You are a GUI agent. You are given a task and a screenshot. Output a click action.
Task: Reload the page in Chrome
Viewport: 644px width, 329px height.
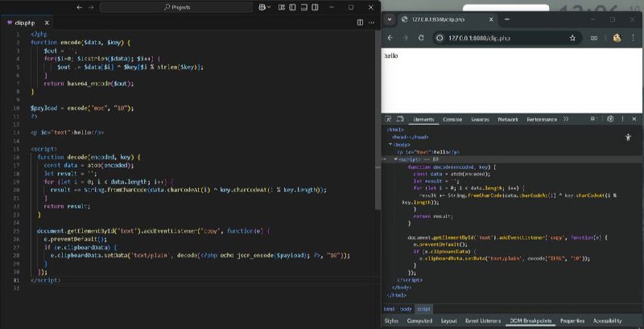[421, 38]
